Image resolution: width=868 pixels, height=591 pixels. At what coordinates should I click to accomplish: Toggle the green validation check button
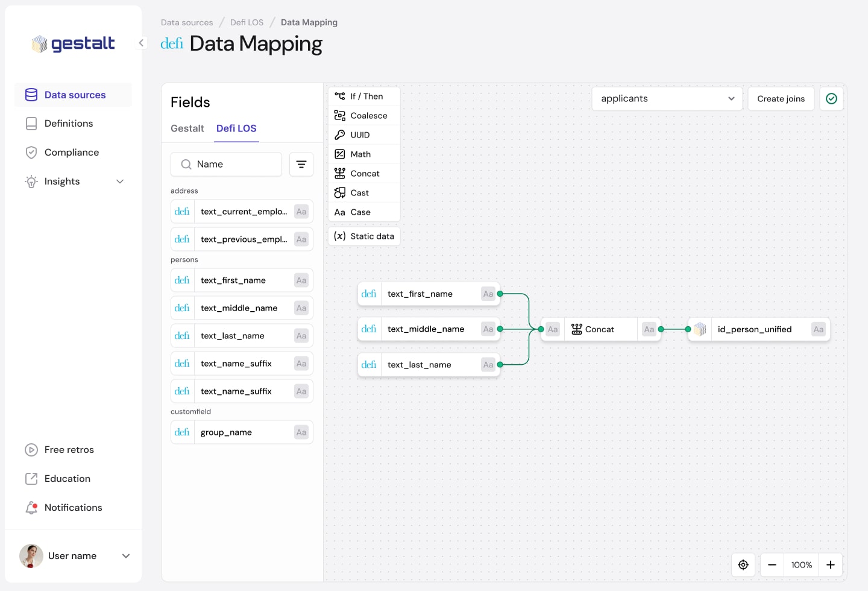pos(831,98)
